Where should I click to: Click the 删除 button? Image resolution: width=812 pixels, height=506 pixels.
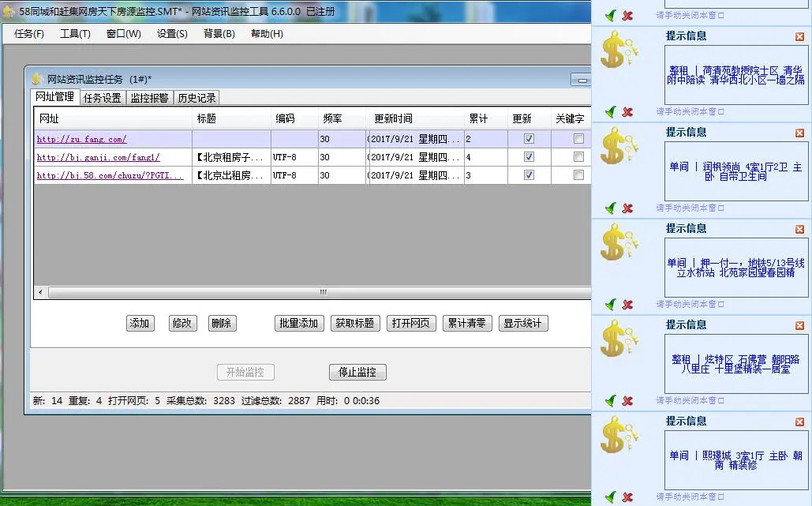pos(222,323)
